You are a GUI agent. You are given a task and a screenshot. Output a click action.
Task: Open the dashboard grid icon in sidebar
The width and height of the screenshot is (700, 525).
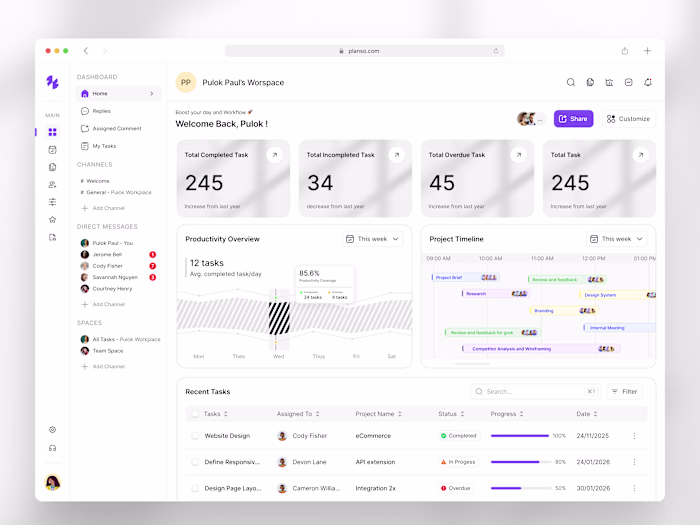pyautogui.click(x=52, y=132)
